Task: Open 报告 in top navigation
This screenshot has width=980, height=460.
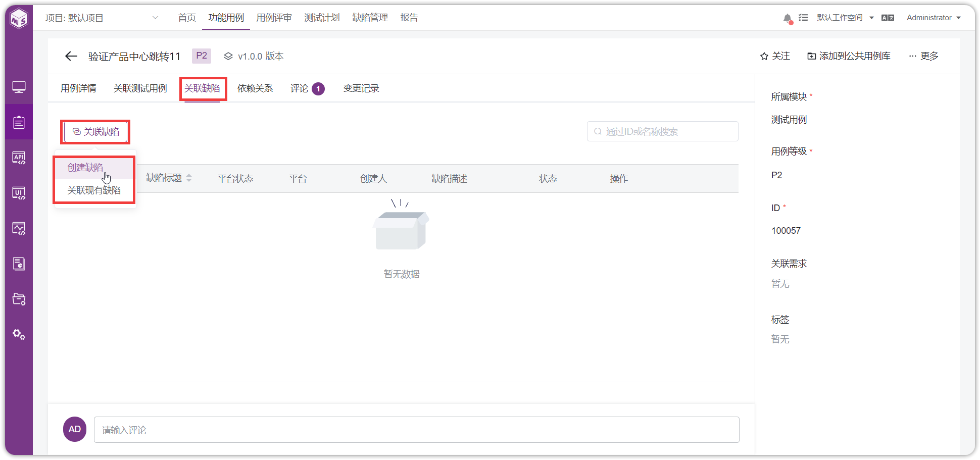Action: click(x=409, y=18)
